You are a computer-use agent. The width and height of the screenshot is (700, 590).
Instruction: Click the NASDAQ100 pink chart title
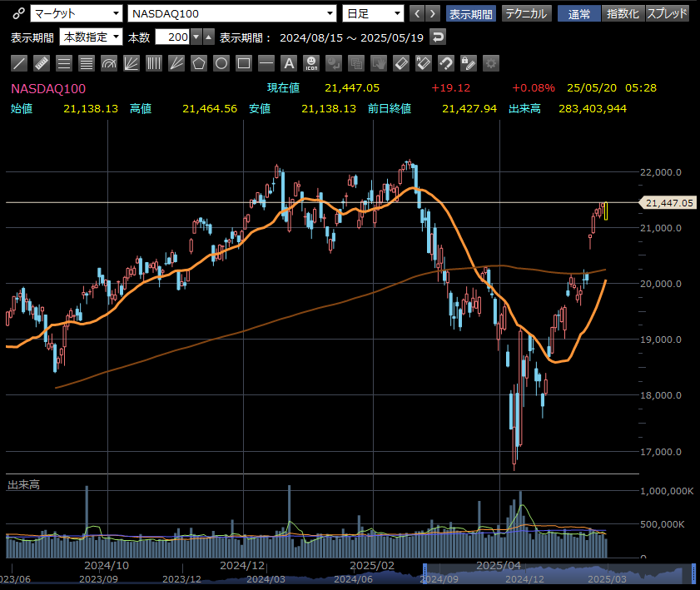pos(48,89)
